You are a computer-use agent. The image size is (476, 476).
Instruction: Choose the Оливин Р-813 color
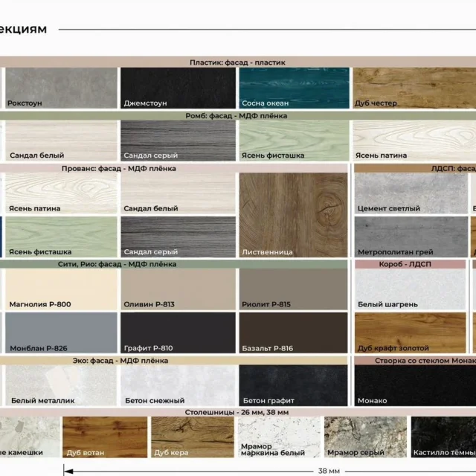tap(178, 289)
